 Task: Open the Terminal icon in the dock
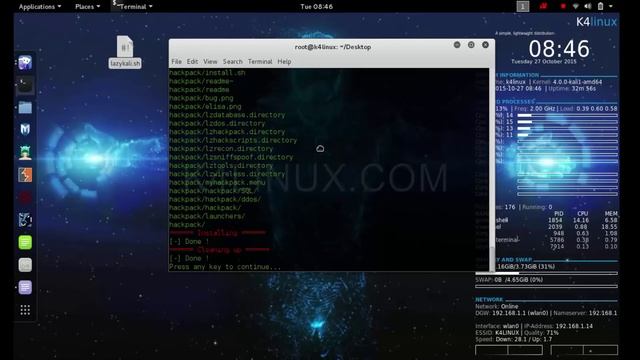pos(25,85)
